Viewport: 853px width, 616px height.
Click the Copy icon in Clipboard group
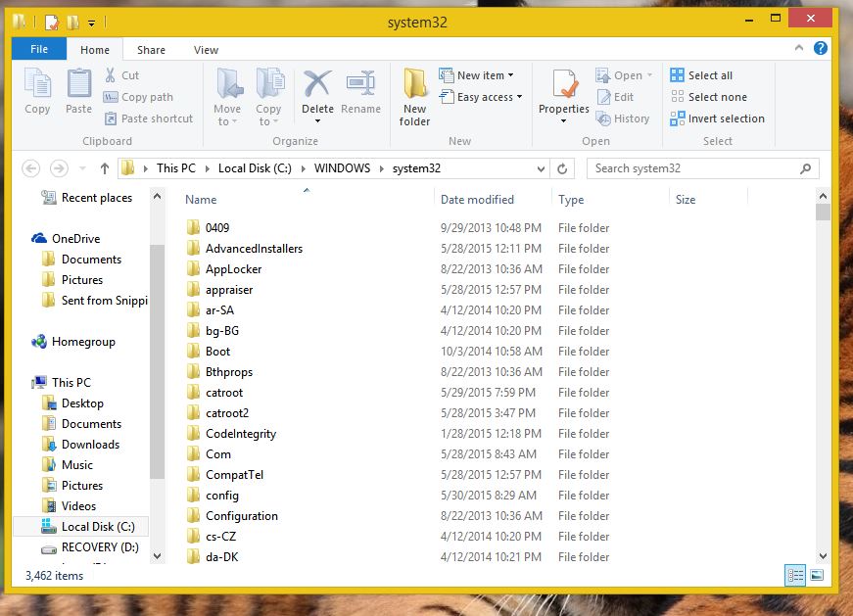click(37, 83)
